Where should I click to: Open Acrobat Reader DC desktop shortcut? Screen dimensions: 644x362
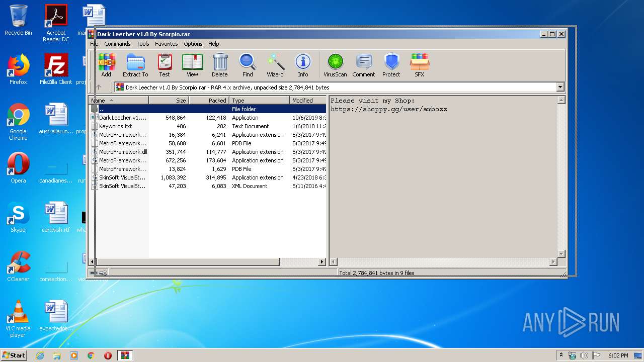pyautogui.click(x=56, y=23)
